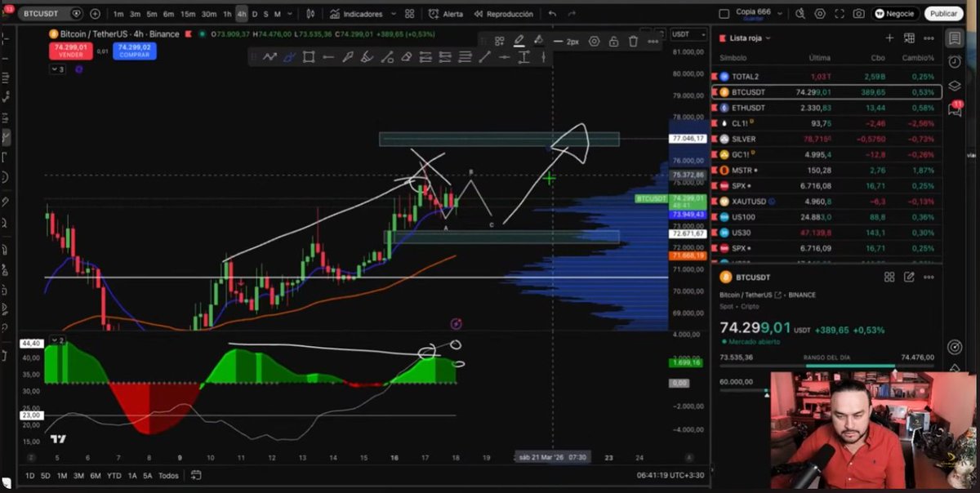The width and height of the screenshot is (980, 493).
Task: Select the 1m timeframe
Action: (x=118, y=14)
